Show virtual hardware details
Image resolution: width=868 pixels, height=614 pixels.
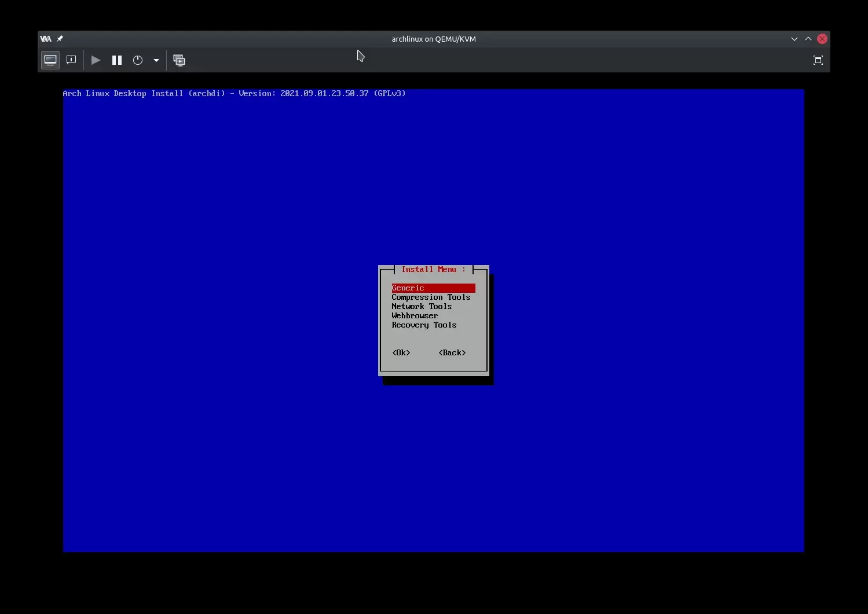[71, 60]
